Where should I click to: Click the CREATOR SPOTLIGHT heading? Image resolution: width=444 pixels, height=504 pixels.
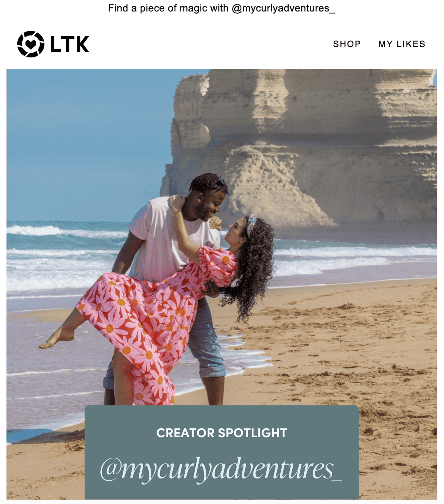222,433
